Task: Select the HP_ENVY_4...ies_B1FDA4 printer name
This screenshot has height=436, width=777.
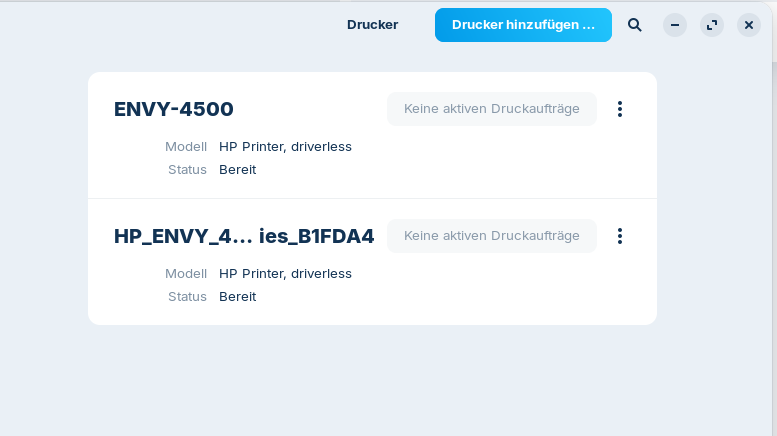Action: tap(244, 237)
